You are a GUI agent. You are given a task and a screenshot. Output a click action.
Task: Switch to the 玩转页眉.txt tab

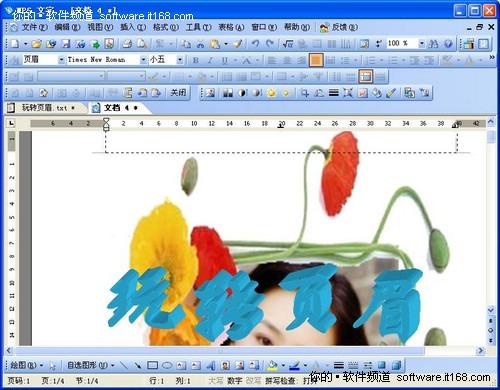point(44,108)
